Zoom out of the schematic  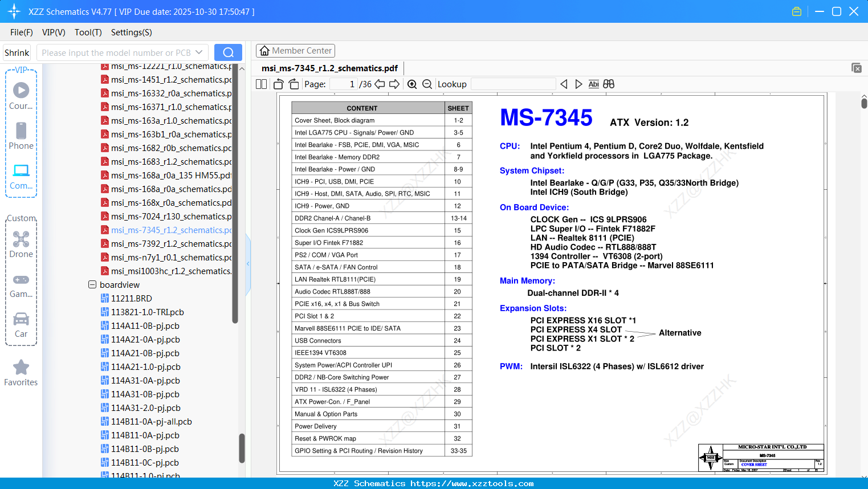(x=427, y=84)
